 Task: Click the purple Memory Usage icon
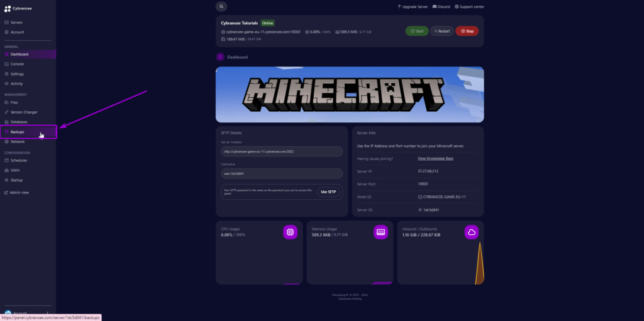(380, 232)
